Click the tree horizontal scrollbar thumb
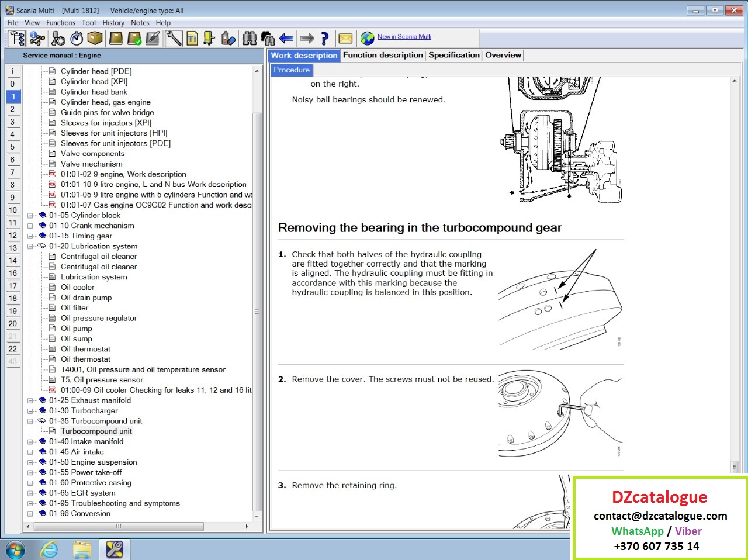This screenshot has height=560, width=748. tap(119, 527)
